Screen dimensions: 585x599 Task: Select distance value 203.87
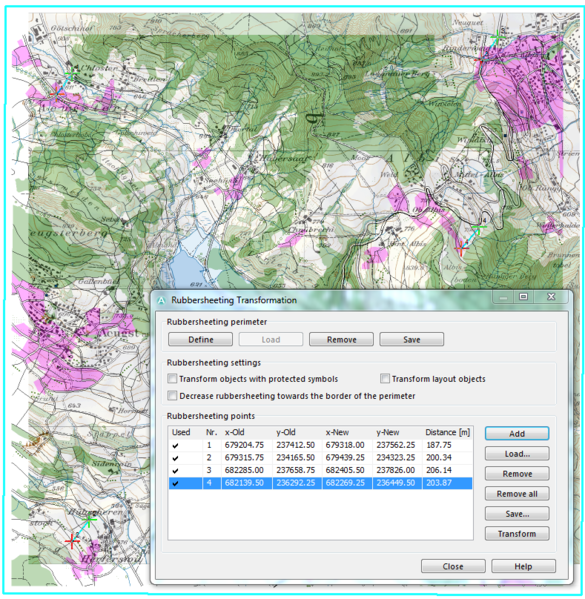(x=439, y=483)
